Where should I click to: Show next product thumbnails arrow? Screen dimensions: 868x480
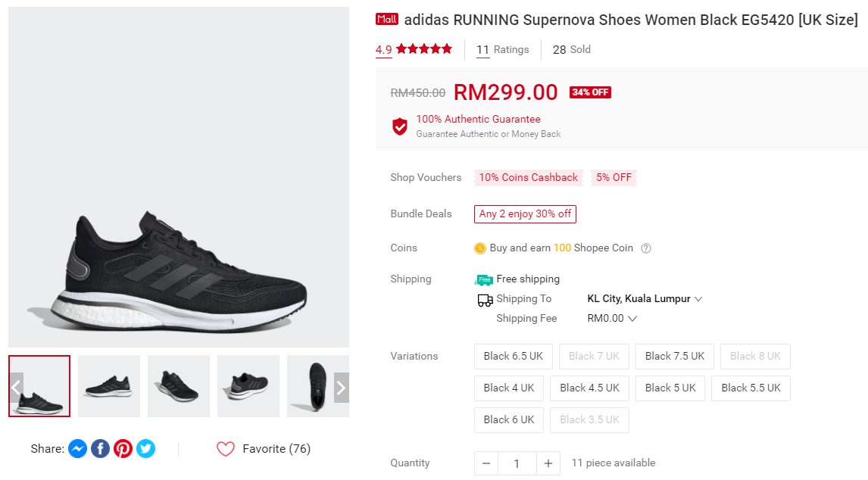click(x=341, y=388)
